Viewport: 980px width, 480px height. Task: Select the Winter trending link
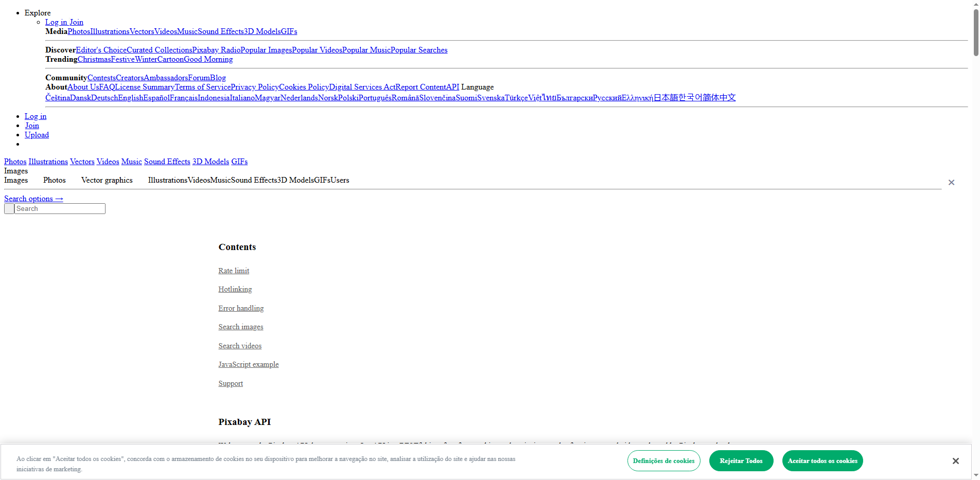pos(146,59)
